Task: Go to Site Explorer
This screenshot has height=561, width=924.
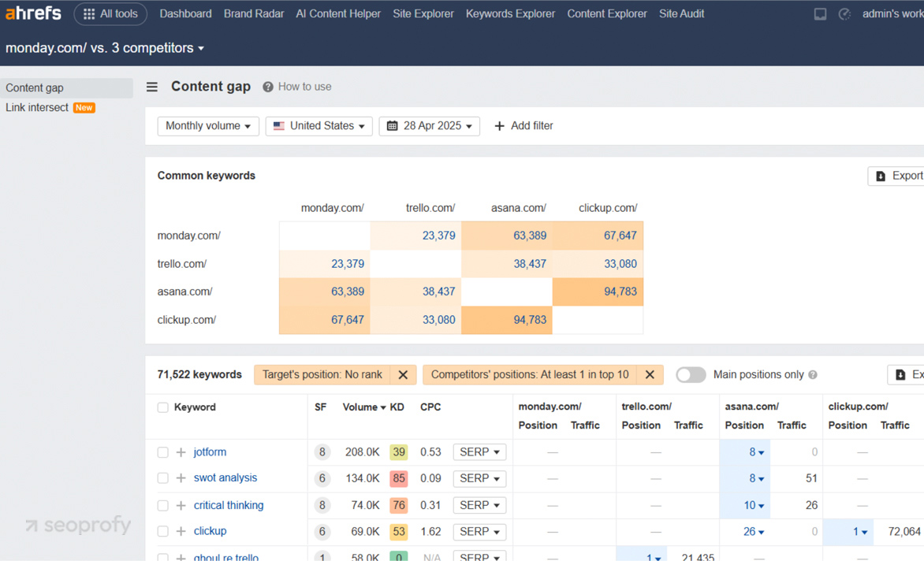Action: (x=423, y=13)
